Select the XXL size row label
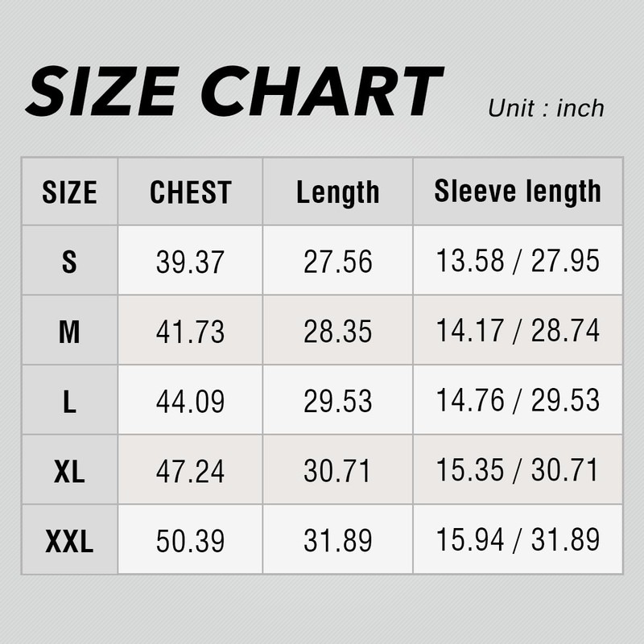This screenshot has width=644, height=644. pos(69,542)
